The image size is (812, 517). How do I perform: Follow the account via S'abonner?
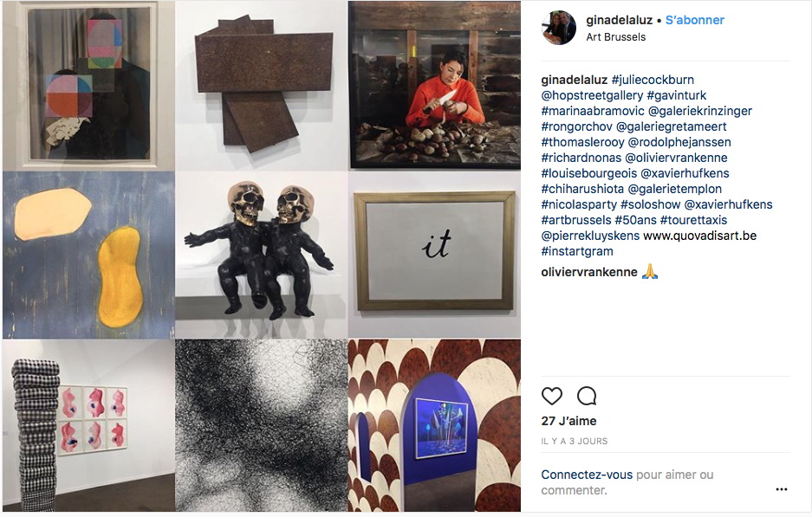coord(694,20)
